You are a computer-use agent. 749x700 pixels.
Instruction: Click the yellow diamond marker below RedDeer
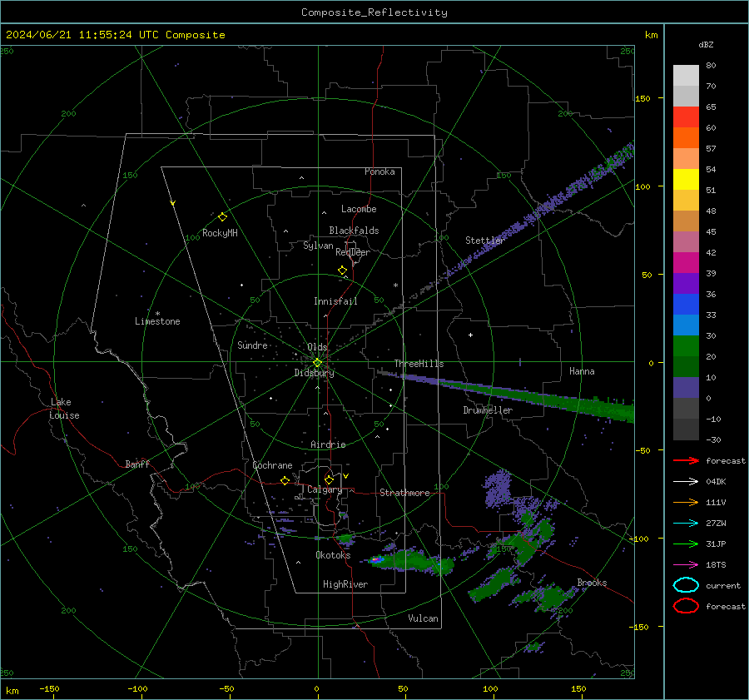click(342, 271)
